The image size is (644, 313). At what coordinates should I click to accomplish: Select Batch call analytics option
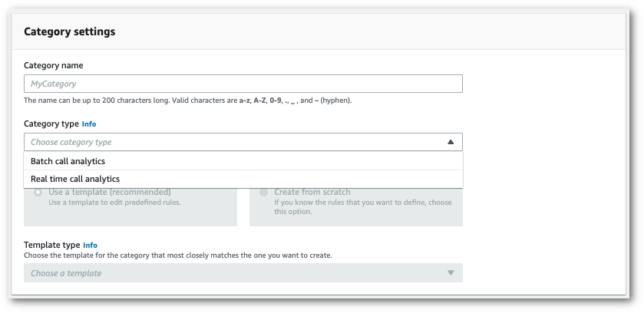click(x=68, y=161)
